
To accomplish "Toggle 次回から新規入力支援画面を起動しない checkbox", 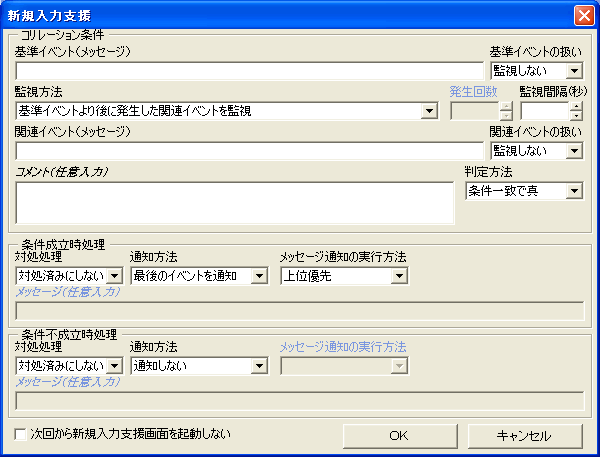I will [x=20, y=434].
